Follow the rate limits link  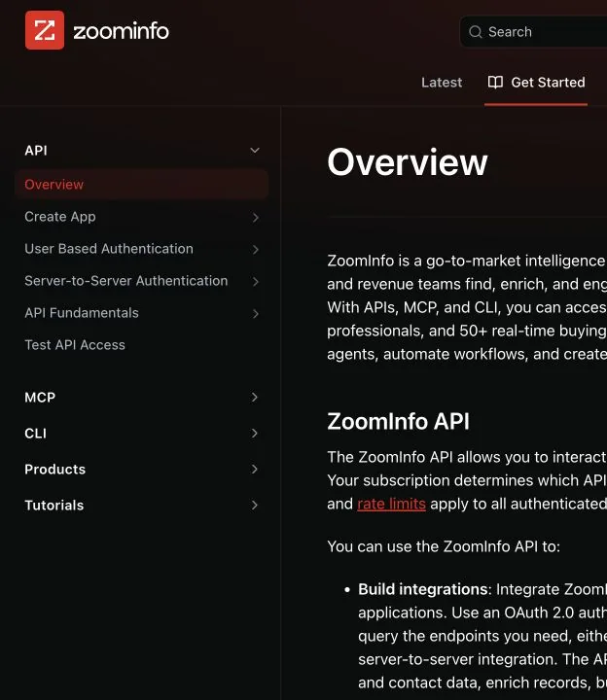pos(391,504)
